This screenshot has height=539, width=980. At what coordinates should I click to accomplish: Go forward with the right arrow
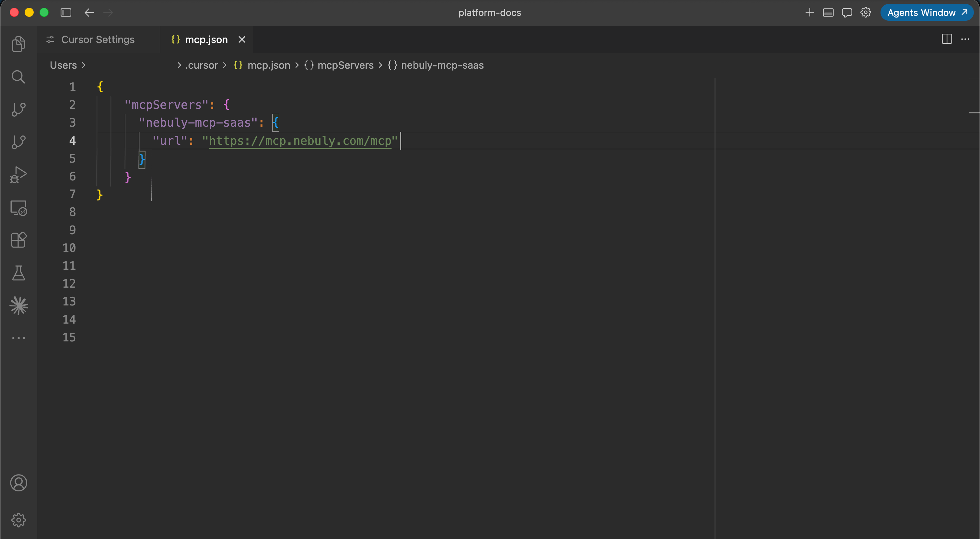(x=108, y=13)
